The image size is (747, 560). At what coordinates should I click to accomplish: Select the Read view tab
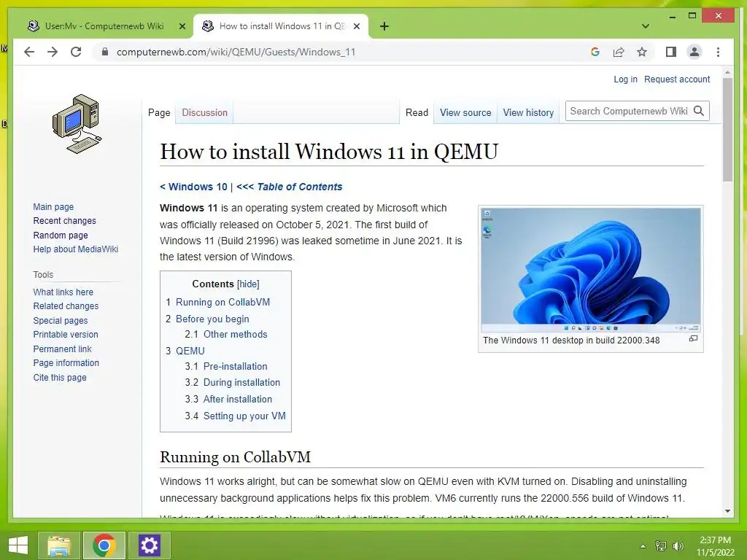click(x=417, y=113)
